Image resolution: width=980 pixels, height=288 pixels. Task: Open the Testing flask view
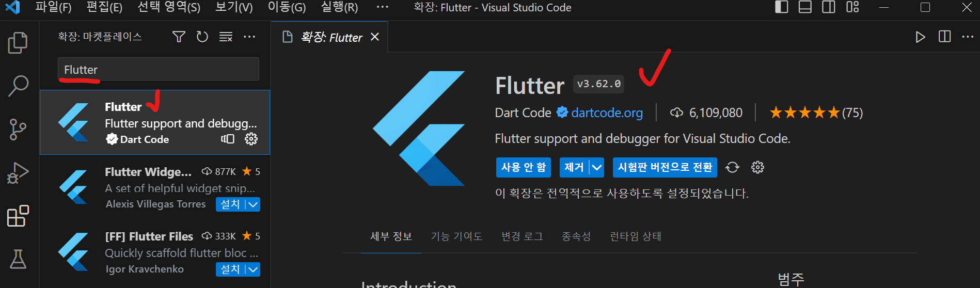18,259
